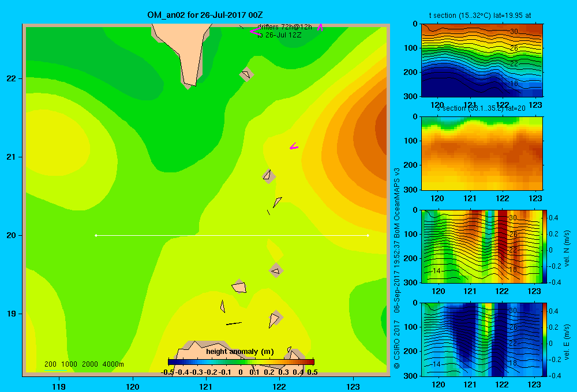Click latitude label 22 on main map
577x392 pixels.
tap(11, 78)
